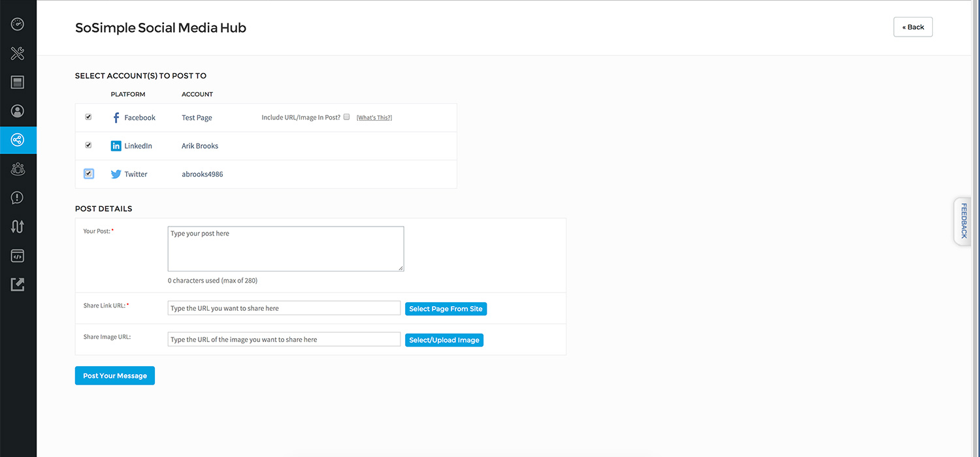This screenshot has height=457, width=980.
Task: Uncheck the LinkedIn account checkbox
Action: [88, 145]
